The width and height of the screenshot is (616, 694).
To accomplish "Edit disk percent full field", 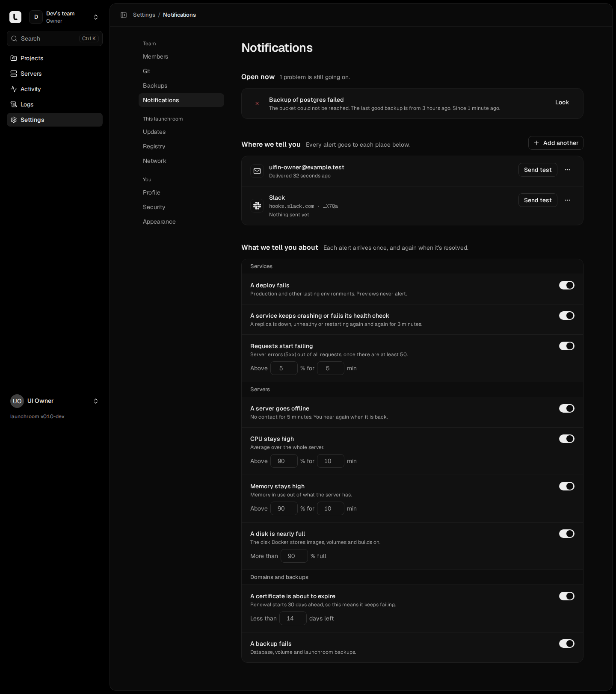I will point(294,556).
